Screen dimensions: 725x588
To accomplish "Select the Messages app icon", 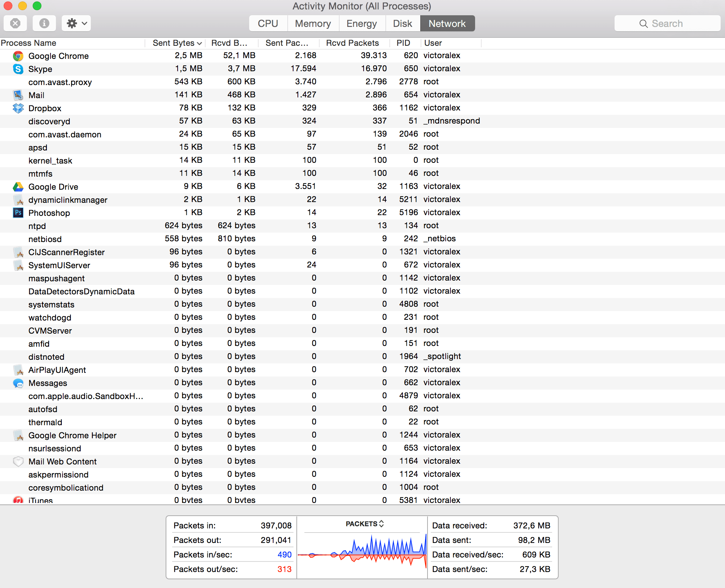I will pos(18,383).
